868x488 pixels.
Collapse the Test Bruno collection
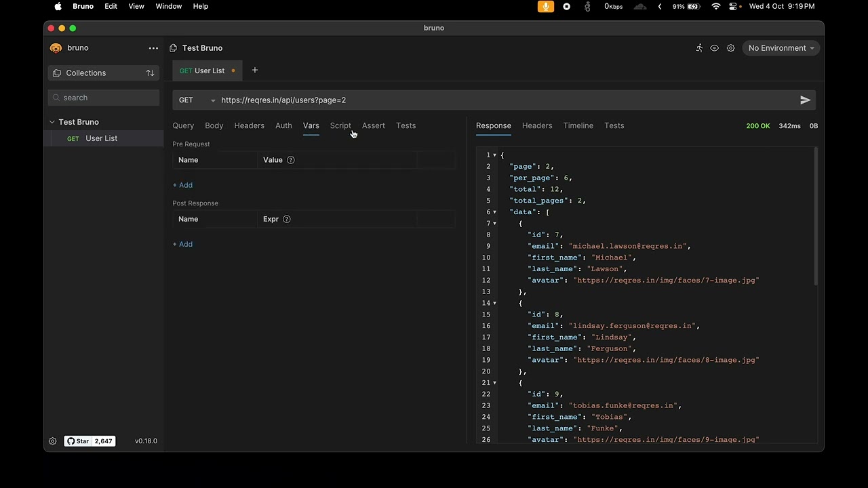(x=52, y=122)
